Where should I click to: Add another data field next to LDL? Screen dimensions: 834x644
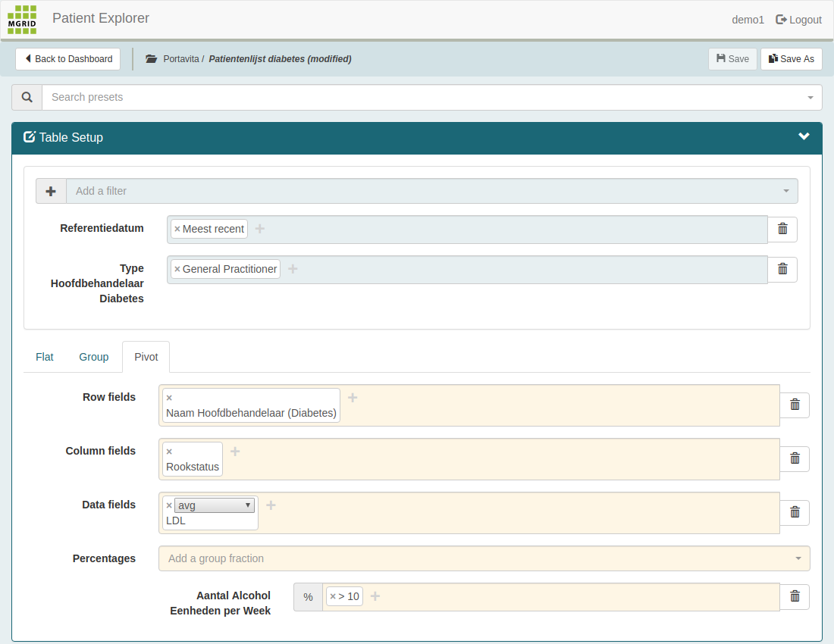[x=271, y=505]
